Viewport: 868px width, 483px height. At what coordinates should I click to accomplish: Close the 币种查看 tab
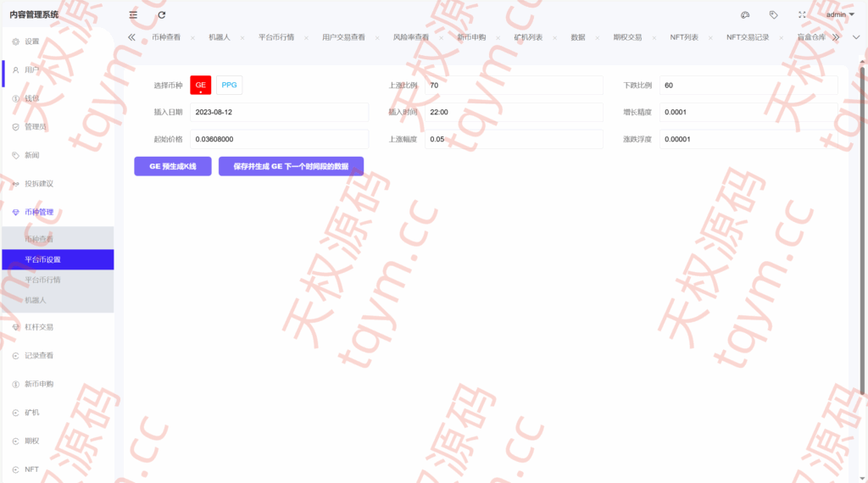[192, 38]
